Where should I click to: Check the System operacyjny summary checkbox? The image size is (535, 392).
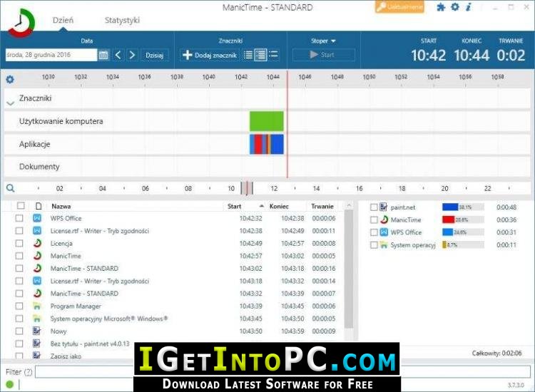coord(374,244)
